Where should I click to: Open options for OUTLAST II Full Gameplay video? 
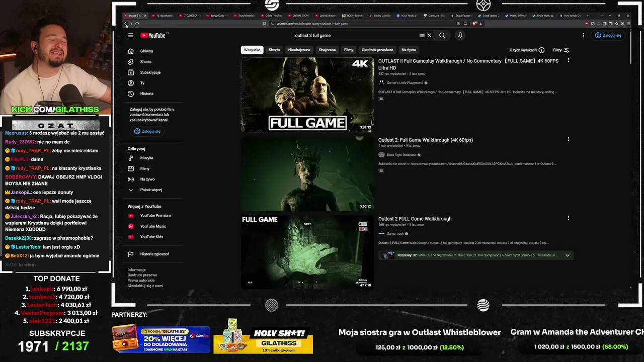pyautogui.click(x=568, y=60)
